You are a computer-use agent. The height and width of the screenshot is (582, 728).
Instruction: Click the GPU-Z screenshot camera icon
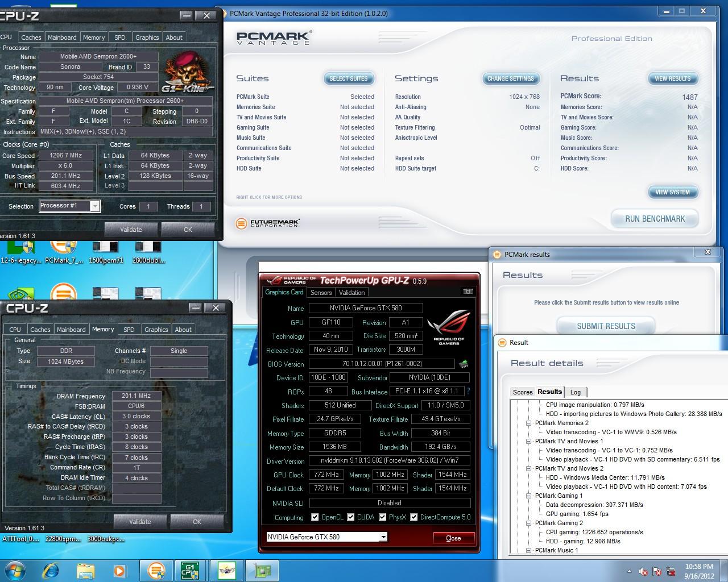pos(468,292)
